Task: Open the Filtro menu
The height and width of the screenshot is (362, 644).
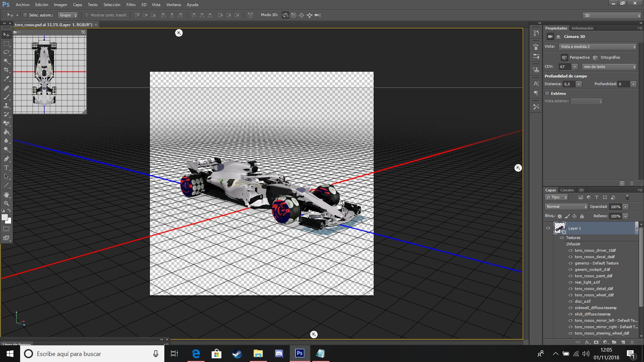Action: (131, 5)
